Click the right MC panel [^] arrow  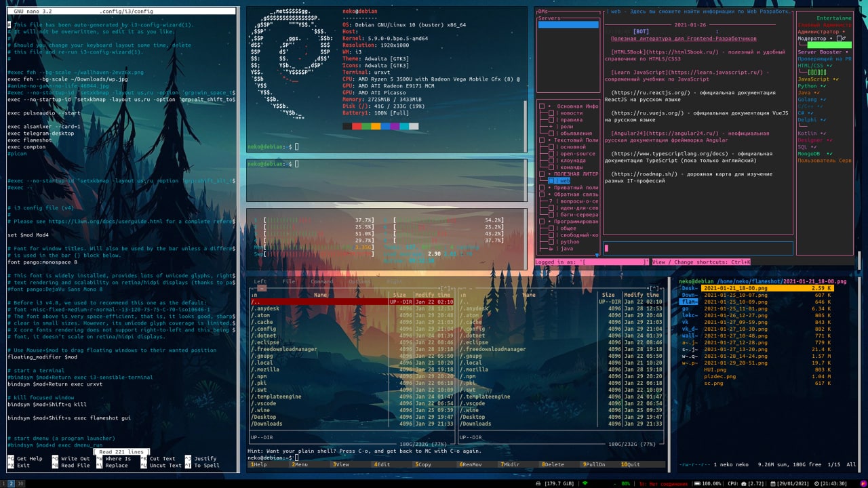pos(653,289)
